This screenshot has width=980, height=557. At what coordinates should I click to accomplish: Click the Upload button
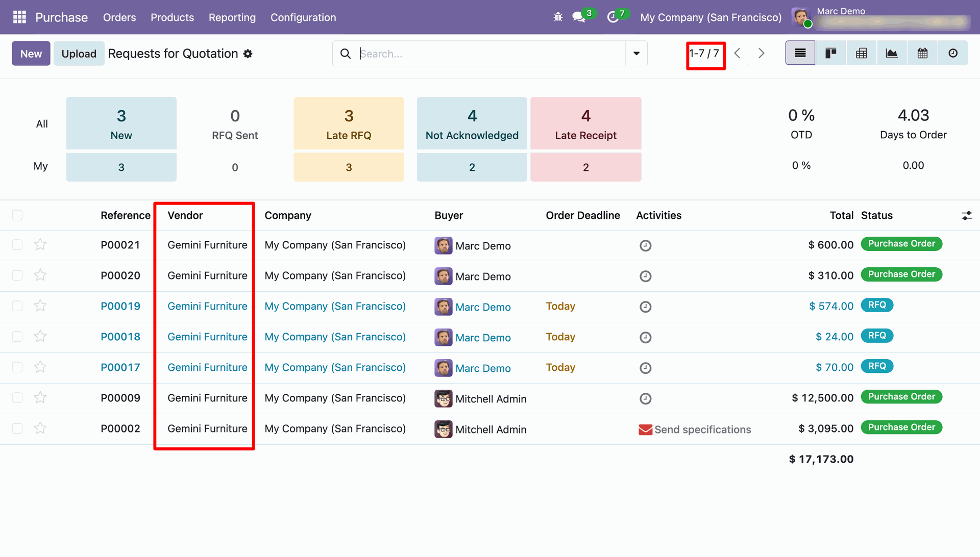click(79, 54)
